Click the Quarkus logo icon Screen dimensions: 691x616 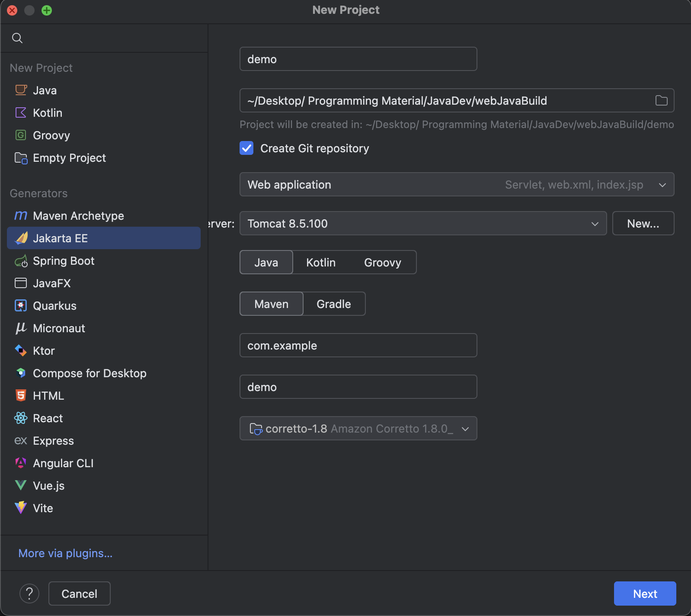21,305
